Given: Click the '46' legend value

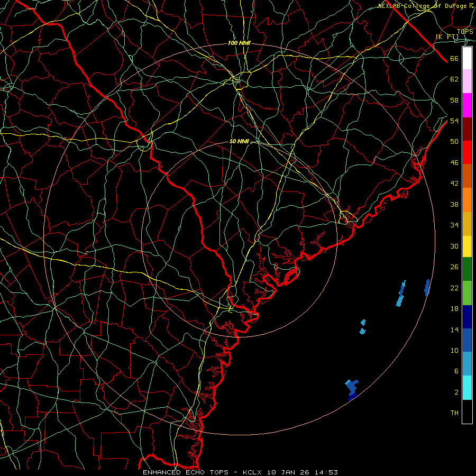Looking at the screenshot, I should click(x=454, y=163).
